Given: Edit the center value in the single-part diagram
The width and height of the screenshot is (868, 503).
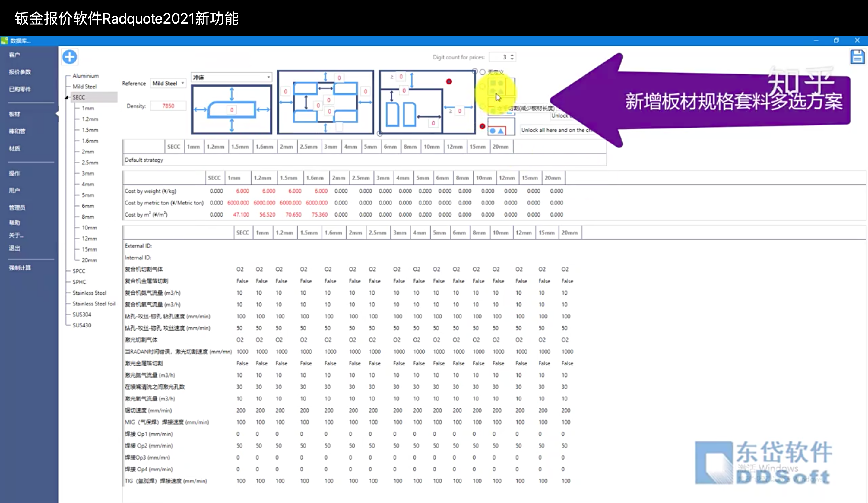Looking at the screenshot, I should (x=232, y=110).
